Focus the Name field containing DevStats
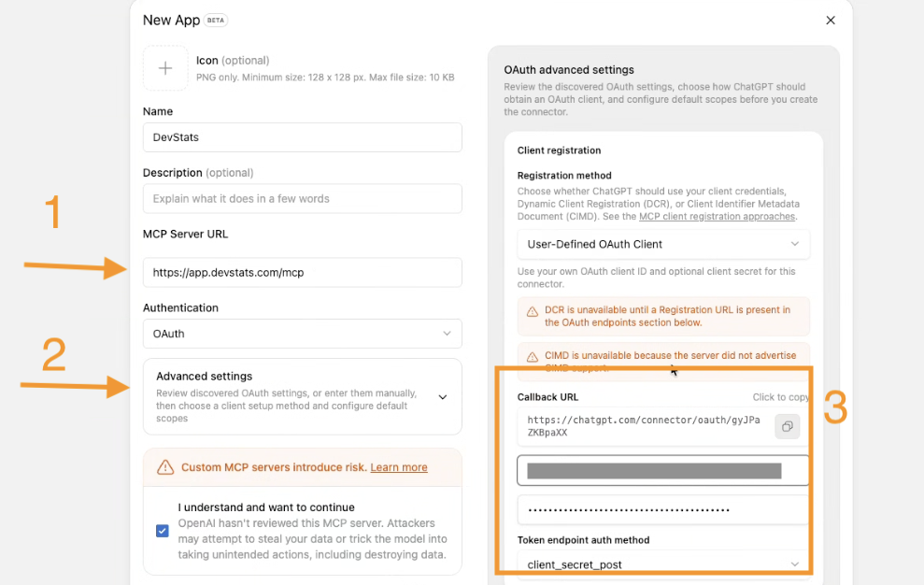924x585 pixels. coord(303,137)
